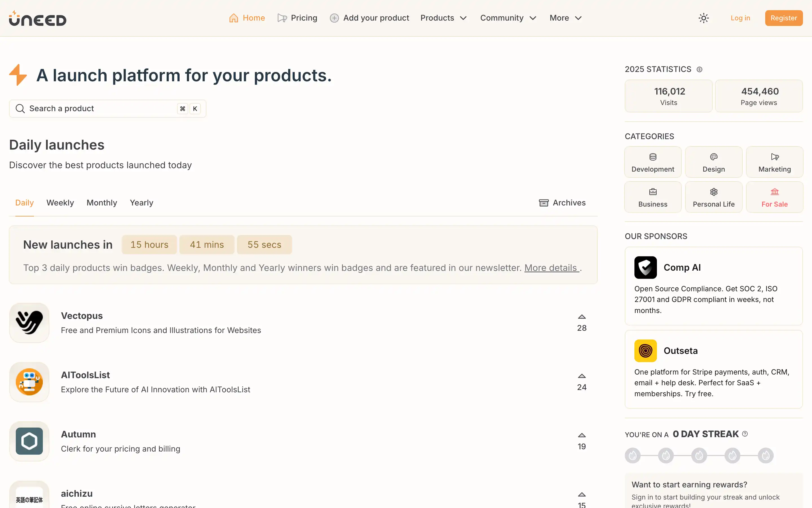Screen dimensions: 812x508
Task: Click the Archives box icon
Action: (x=544, y=203)
